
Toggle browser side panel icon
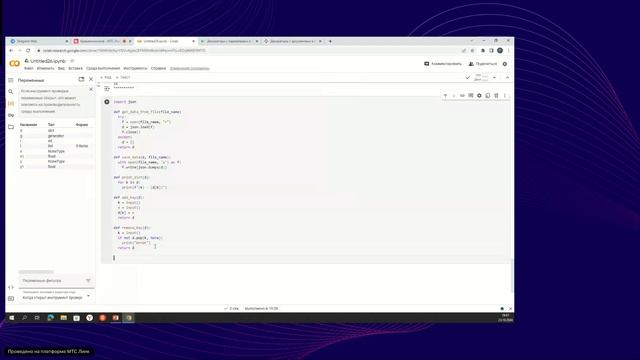[x=491, y=51]
